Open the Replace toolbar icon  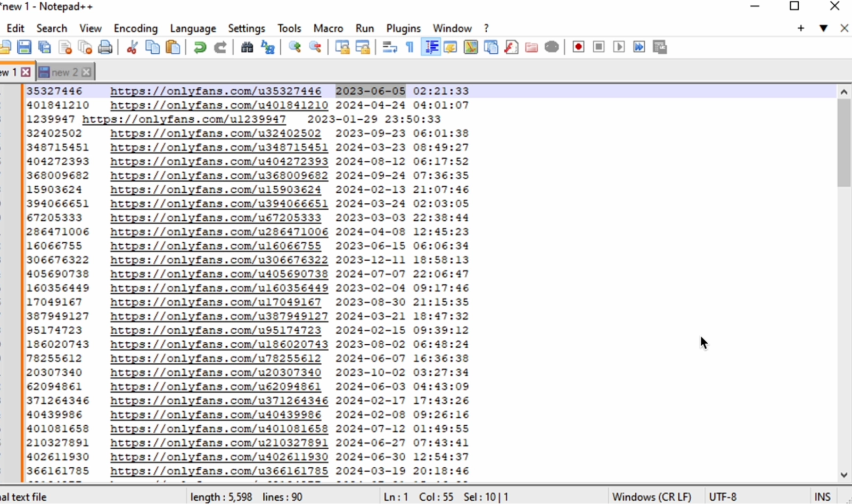click(x=267, y=47)
